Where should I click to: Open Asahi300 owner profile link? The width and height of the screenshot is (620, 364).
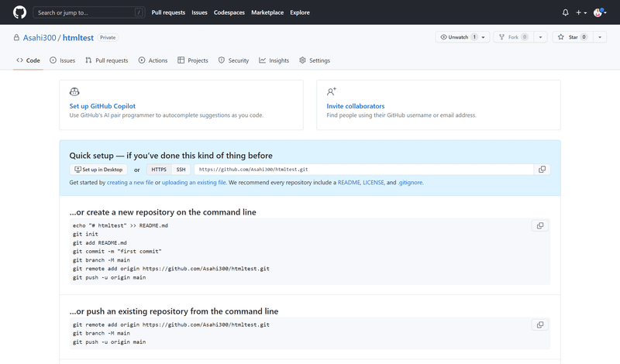(x=40, y=37)
